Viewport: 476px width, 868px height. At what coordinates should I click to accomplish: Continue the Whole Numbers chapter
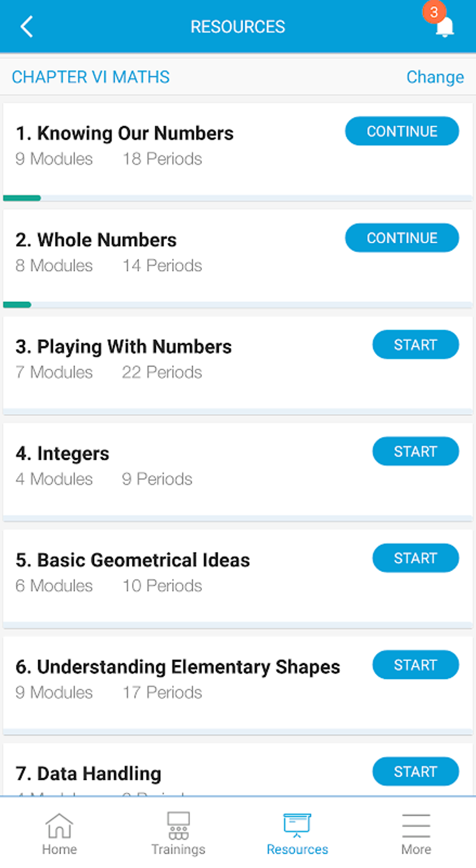click(402, 238)
